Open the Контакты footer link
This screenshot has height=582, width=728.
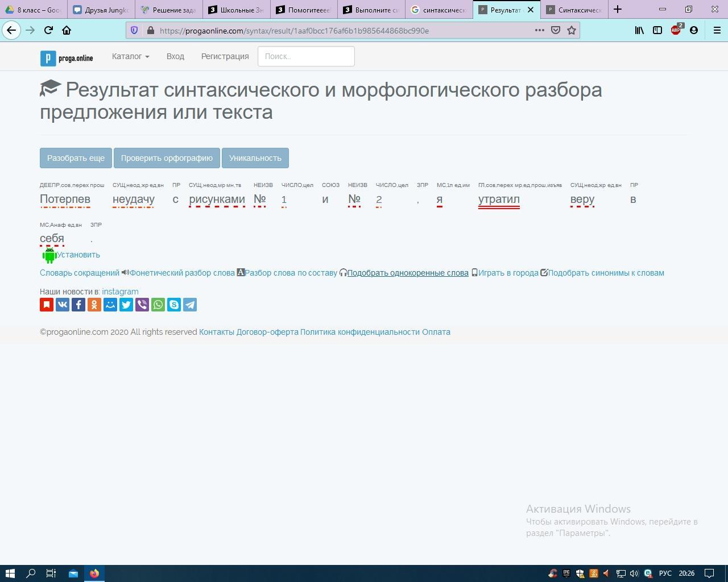(x=217, y=332)
